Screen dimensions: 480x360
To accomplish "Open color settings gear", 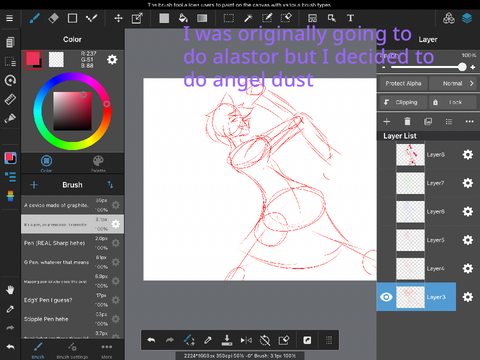I will 112,60.
